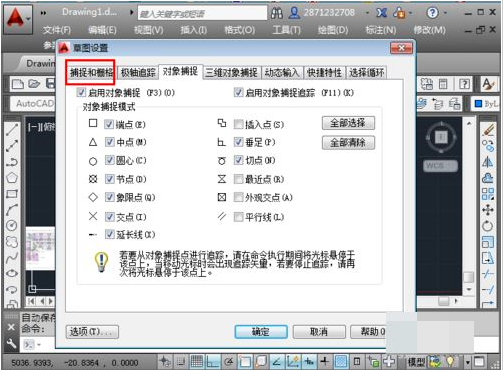Open the 极轴追踪 tab
Screen dimensions: 503x370
[x=138, y=72]
